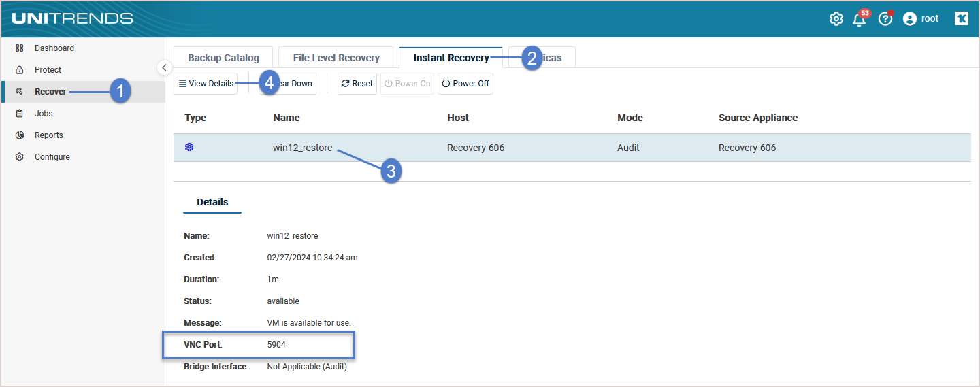The image size is (980, 387).
Task: Click the Power On button
Action: (407, 84)
